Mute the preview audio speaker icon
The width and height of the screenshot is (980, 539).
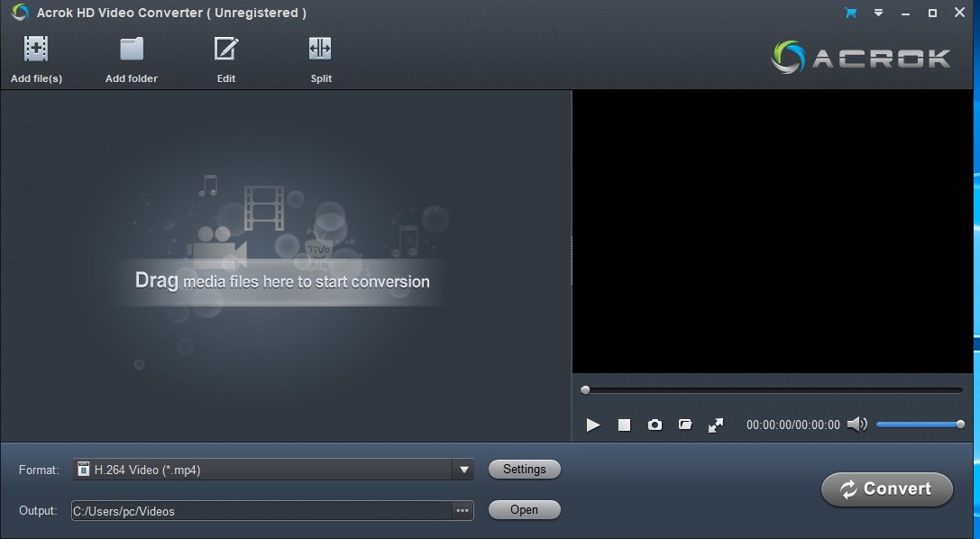point(856,425)
